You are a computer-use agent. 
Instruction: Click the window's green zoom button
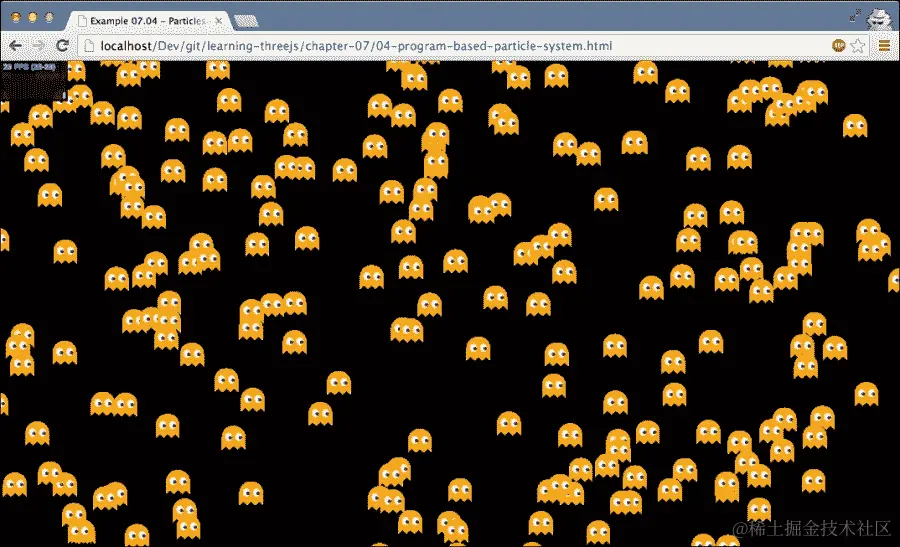click(49, 18)
